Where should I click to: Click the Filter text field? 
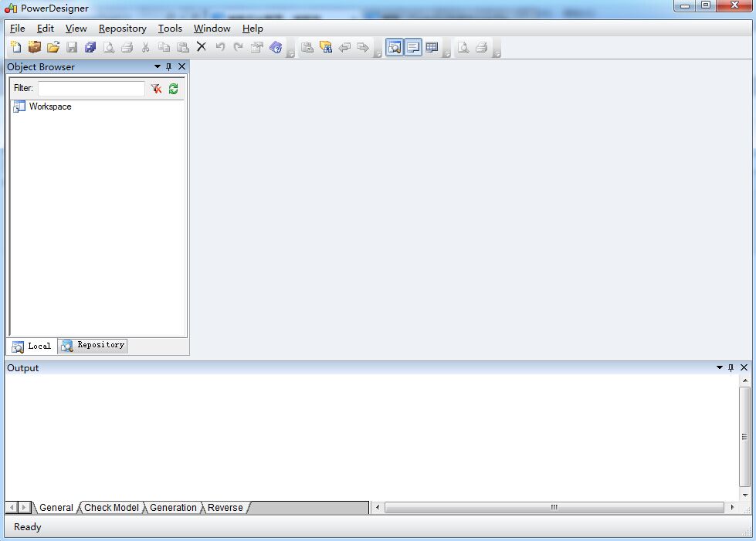click(92, 89)
